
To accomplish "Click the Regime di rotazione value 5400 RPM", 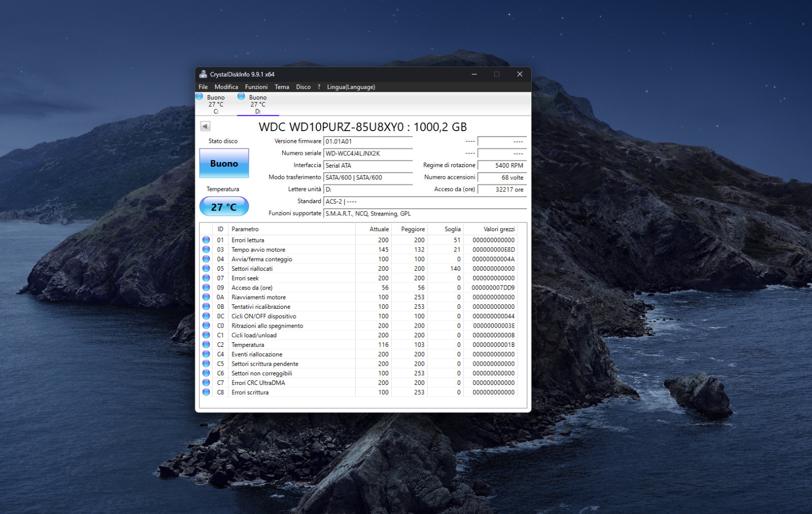I will 502,166.
